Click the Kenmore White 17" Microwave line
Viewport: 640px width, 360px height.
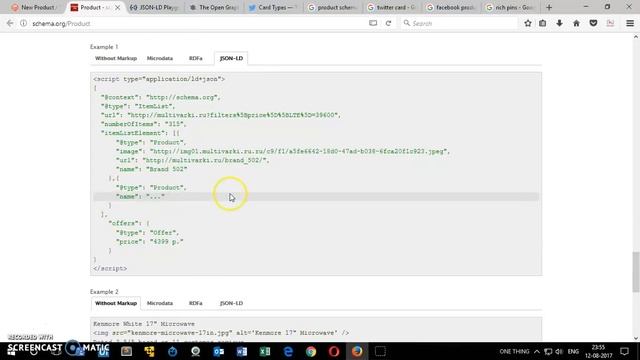[144, 324]
